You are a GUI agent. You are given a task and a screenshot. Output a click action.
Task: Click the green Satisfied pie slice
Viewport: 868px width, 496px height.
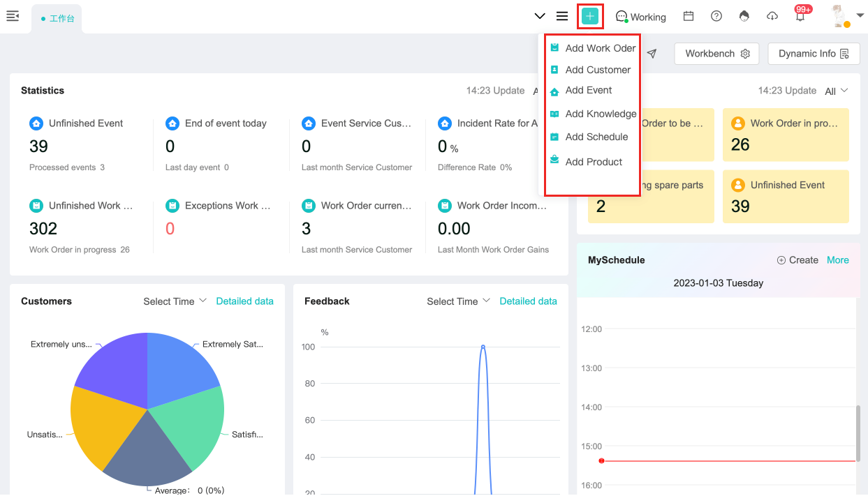click(x=192, y=426)
